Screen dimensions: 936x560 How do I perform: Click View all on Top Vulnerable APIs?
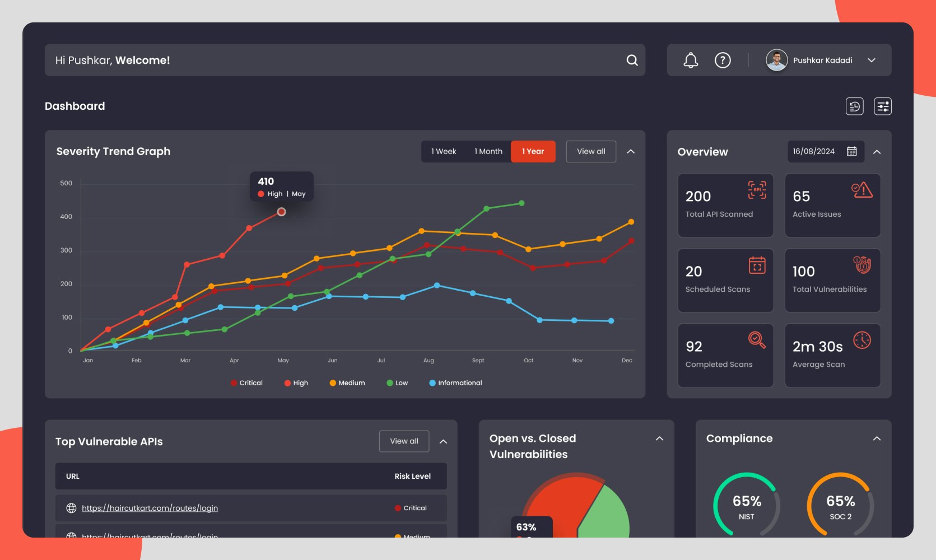[404, 441]
